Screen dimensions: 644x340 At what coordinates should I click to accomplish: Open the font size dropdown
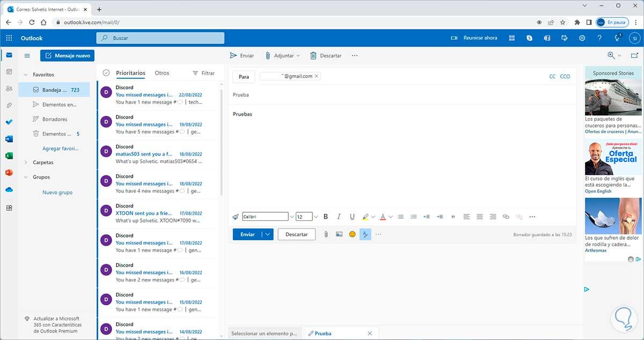coord(316,217)
